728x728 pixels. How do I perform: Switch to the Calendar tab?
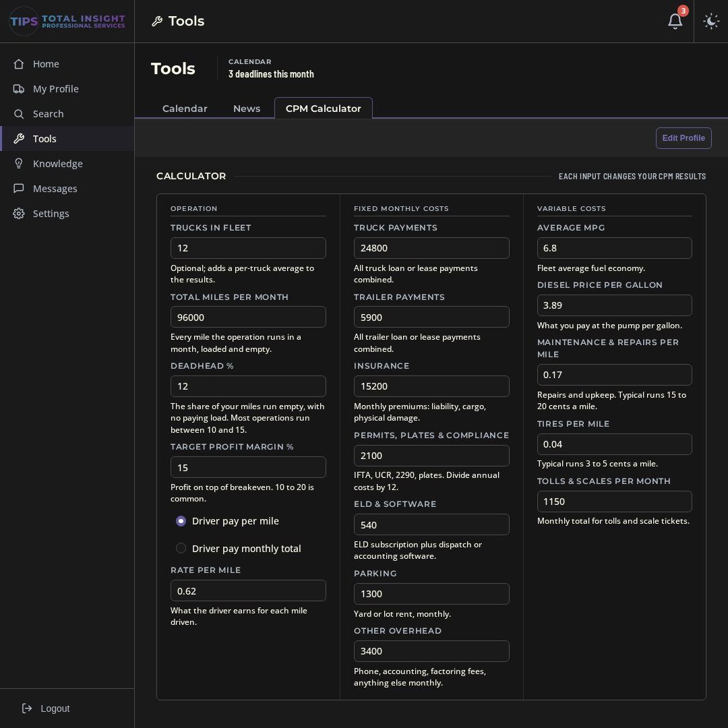(x=185, y=108)
